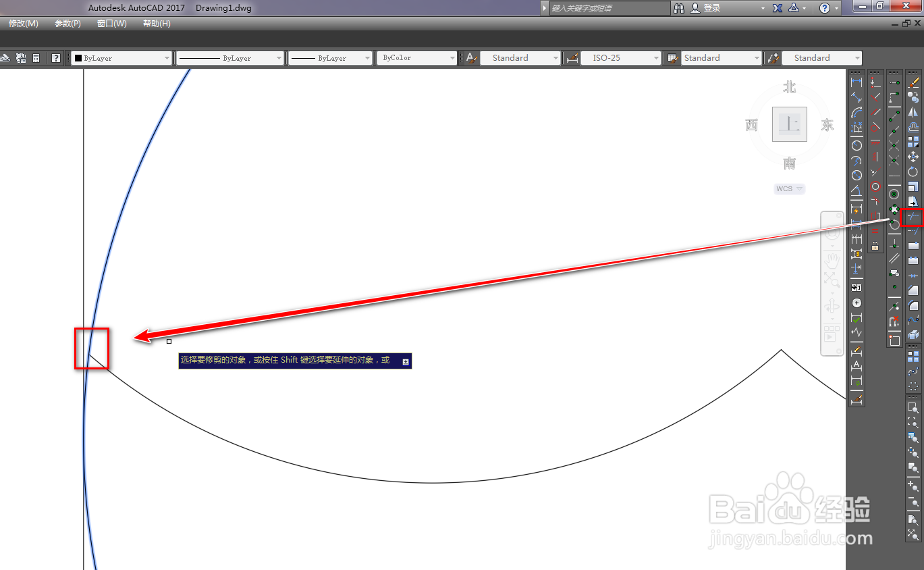Open the color control ByLayer dropdown
924x570 pixels.
click(x=121, y=58)
